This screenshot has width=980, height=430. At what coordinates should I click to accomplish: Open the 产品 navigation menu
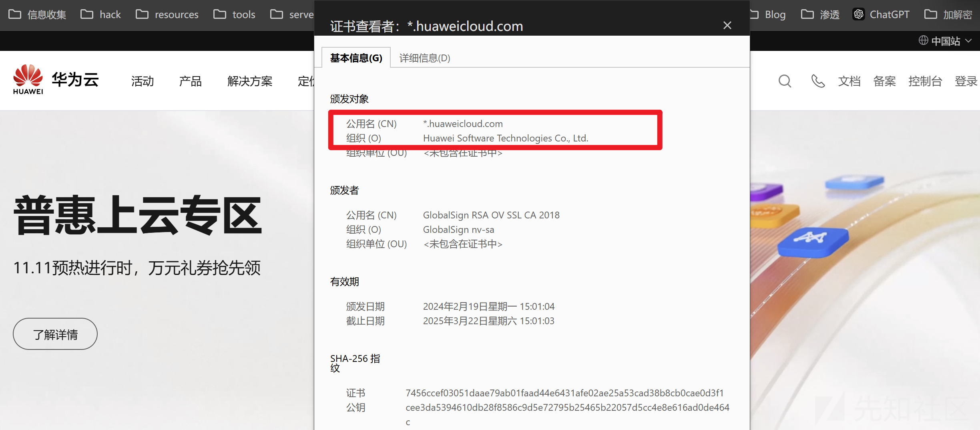(191, 81)
